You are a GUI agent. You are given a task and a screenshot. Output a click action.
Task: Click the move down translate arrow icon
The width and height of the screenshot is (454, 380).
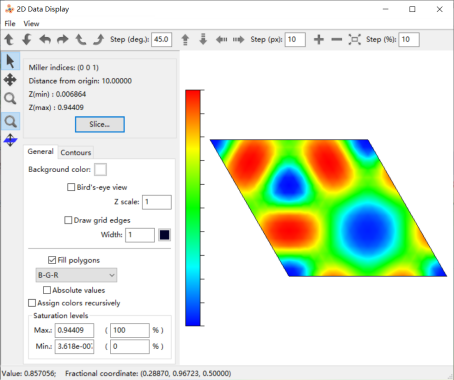203,40
